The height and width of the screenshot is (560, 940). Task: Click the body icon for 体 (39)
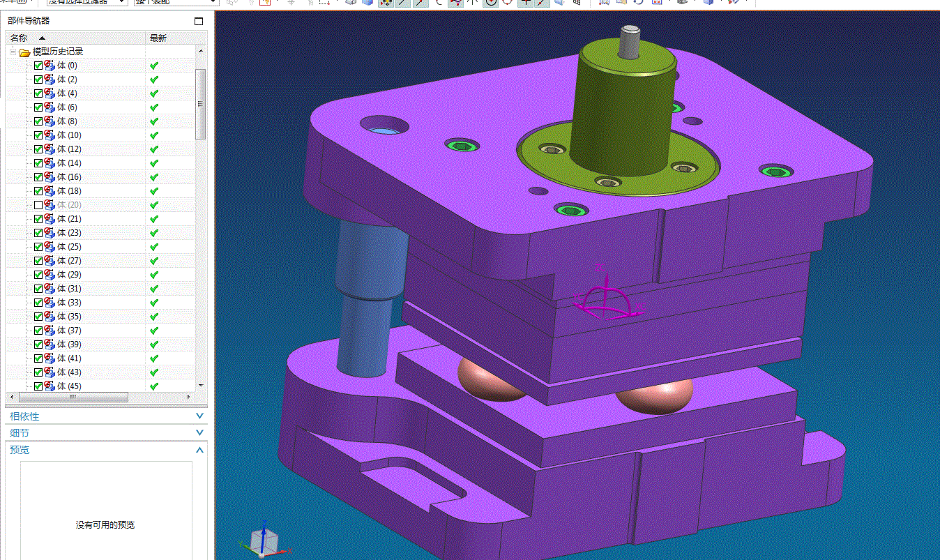(50, 345)
